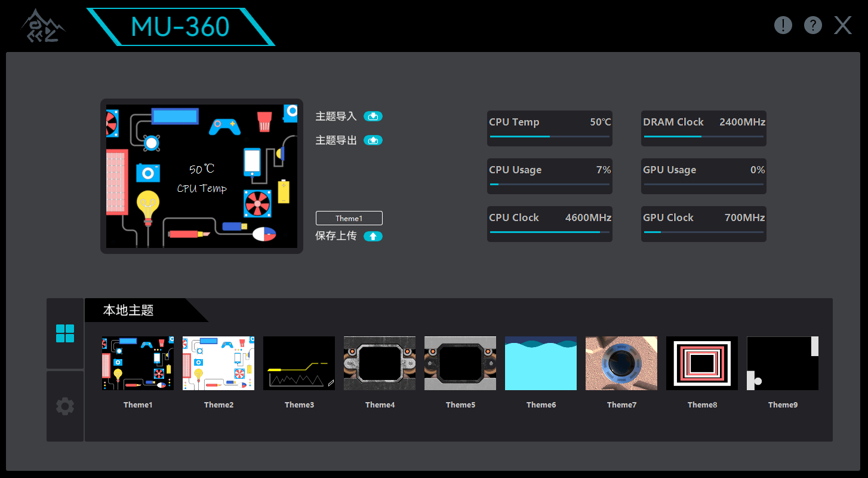Click the CPU Temp progress bar

tap(549, 137)
